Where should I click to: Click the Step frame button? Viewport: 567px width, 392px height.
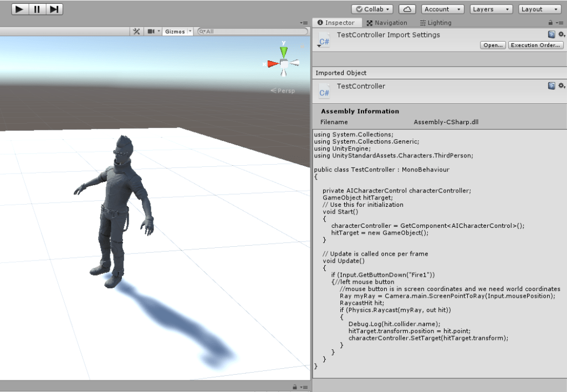pyautogui.click(x=54, y=9)
